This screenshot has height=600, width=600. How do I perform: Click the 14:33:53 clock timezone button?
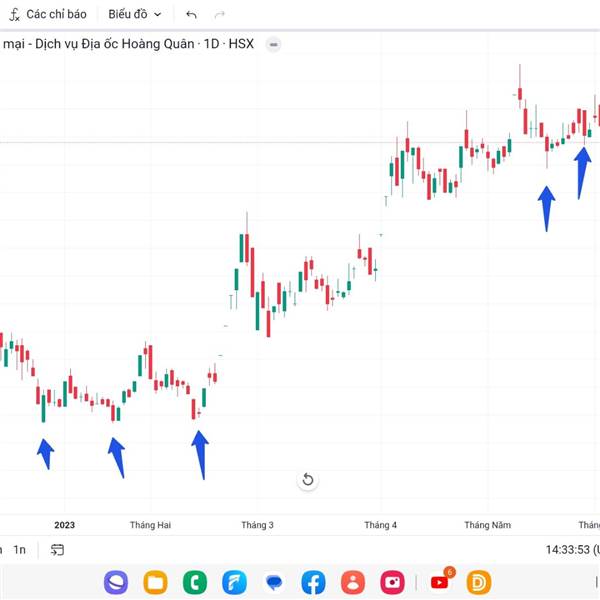click(572, 549)
